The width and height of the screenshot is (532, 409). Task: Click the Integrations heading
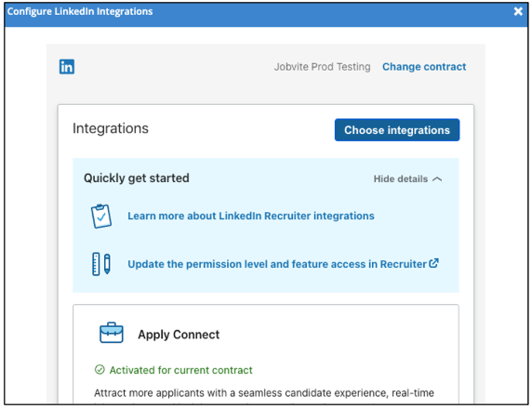click(111, 128)
